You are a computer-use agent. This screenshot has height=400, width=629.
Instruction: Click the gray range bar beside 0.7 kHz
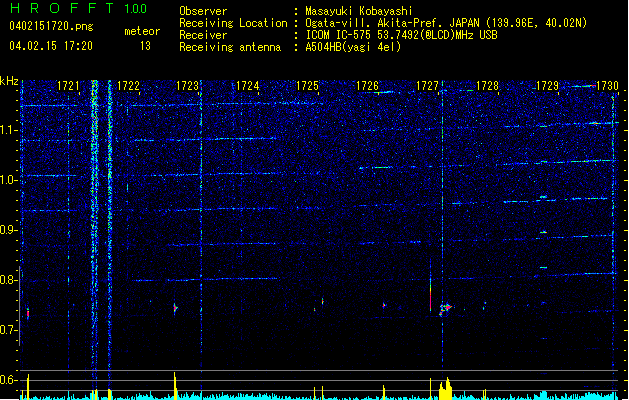click(x=20, y=305)
